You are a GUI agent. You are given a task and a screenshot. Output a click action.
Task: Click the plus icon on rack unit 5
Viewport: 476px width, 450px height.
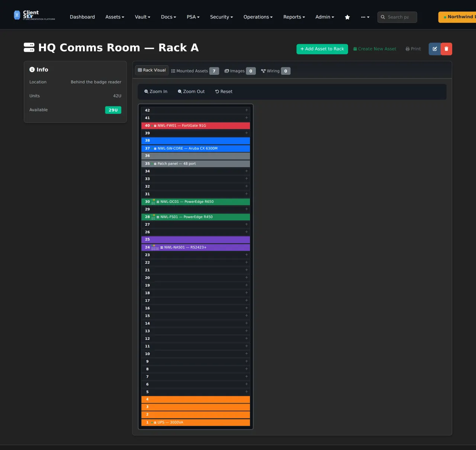[247, 392]
